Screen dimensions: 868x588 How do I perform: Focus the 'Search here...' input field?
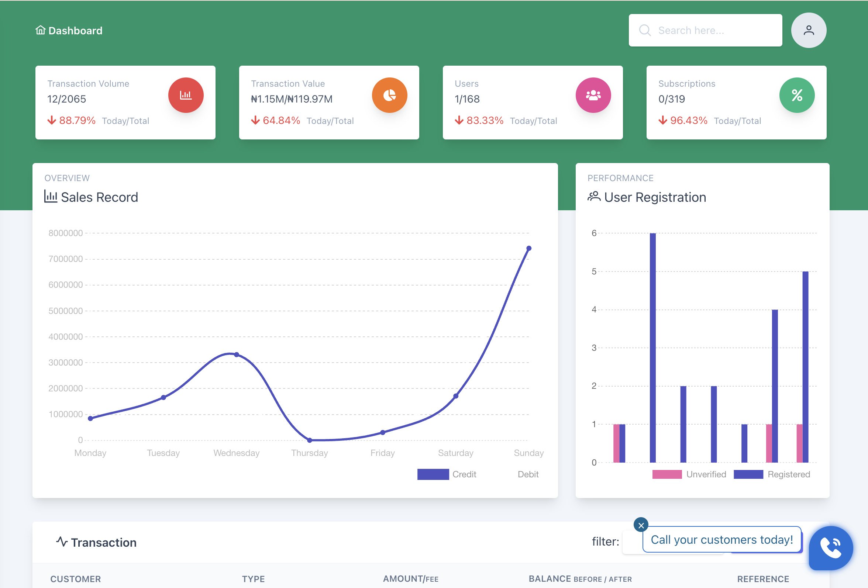(705, 30)
